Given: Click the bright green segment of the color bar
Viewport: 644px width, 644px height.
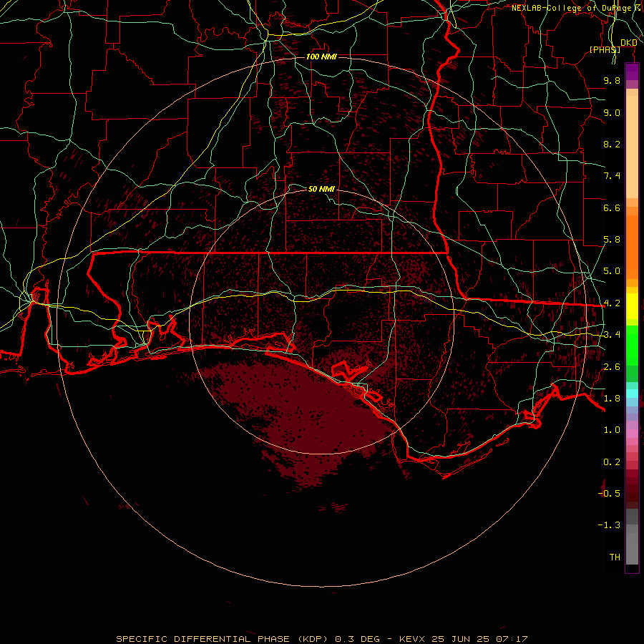Looking at the screenshot, I should 632,346.
